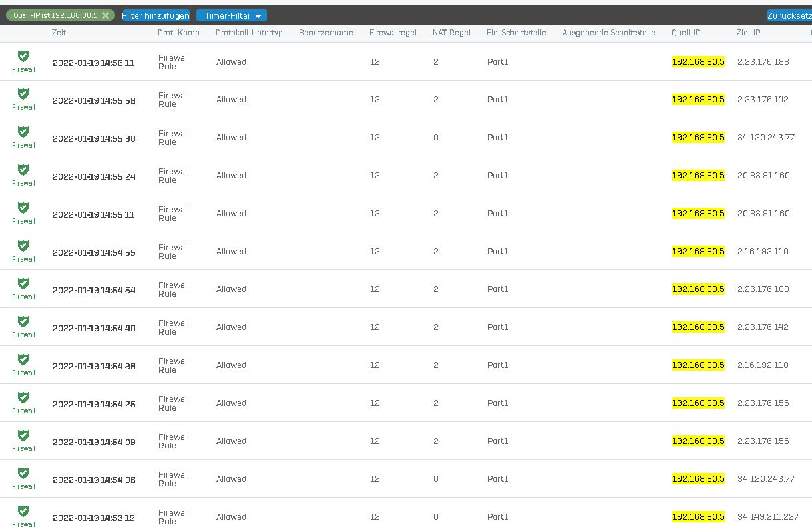This screenshot has height=531, width=812.
Task: Click Ziel-IP 2.23.176.188 in 14:54:54 row
Action: pos(763,289)
